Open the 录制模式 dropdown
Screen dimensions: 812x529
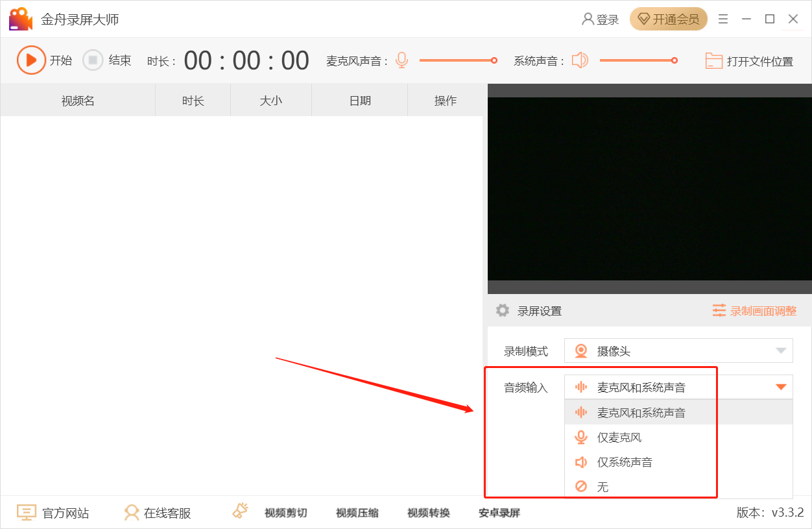click(780, 351)
